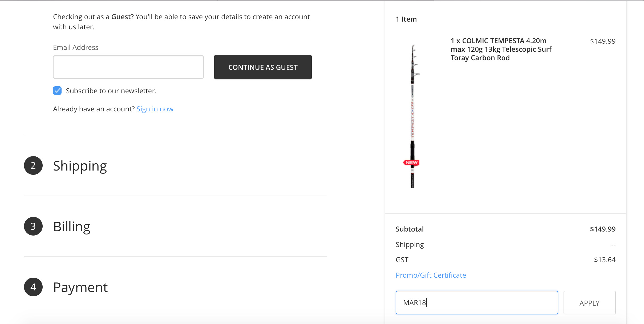Click the $13.64 GST amount
This screenshot has width=644, height=324.
point(605,260)
